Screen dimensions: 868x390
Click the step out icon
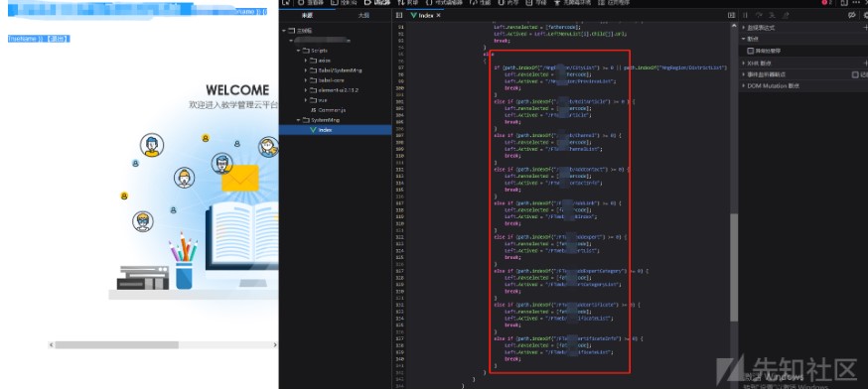click(786, 16)
